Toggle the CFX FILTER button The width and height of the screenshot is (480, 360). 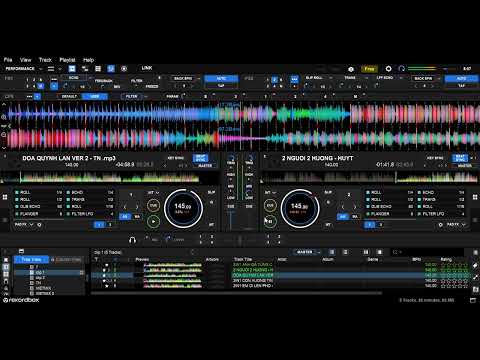132,96
